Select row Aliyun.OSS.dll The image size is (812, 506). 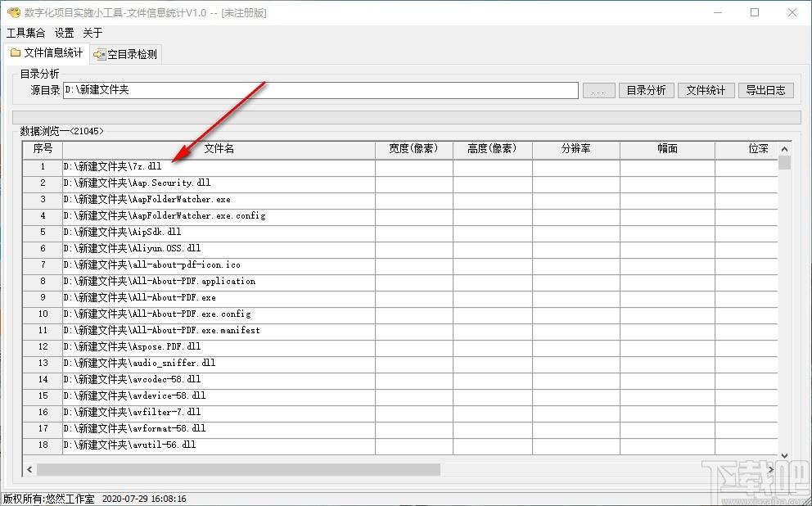point(400,249)
